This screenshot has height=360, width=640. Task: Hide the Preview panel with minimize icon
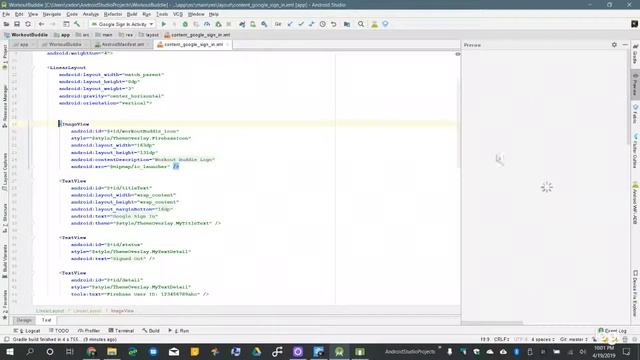(x=625, y=45)
